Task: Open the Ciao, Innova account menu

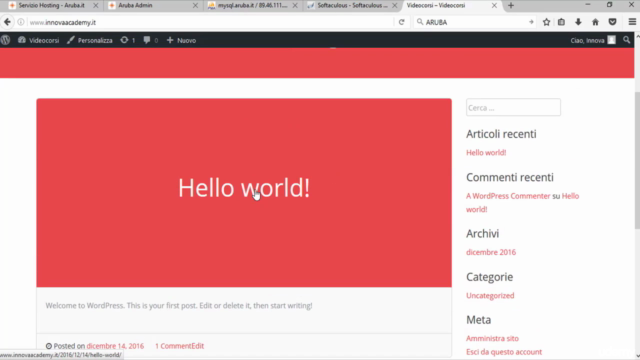Action: click(593, 40)
